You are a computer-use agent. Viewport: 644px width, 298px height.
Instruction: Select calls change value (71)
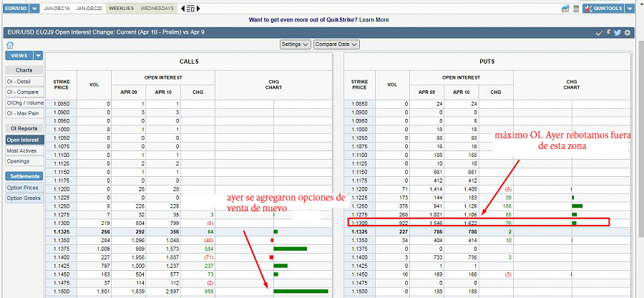pos(198,257)
